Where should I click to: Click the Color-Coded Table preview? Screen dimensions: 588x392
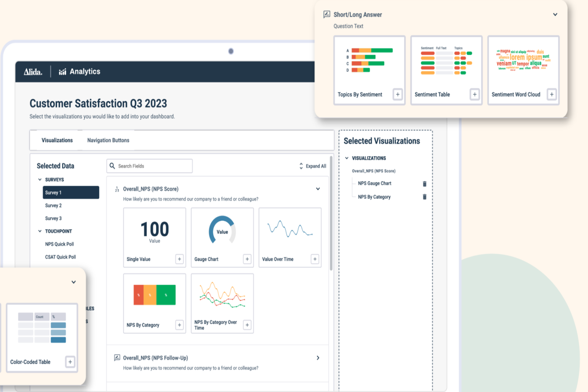[42, 328]
